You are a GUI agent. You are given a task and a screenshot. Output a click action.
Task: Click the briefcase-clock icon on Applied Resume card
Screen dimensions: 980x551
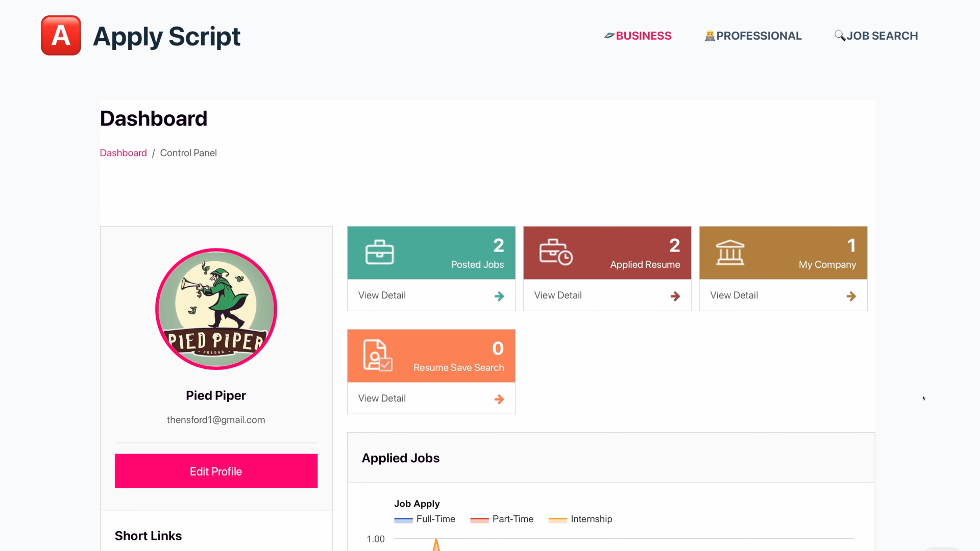556,252
